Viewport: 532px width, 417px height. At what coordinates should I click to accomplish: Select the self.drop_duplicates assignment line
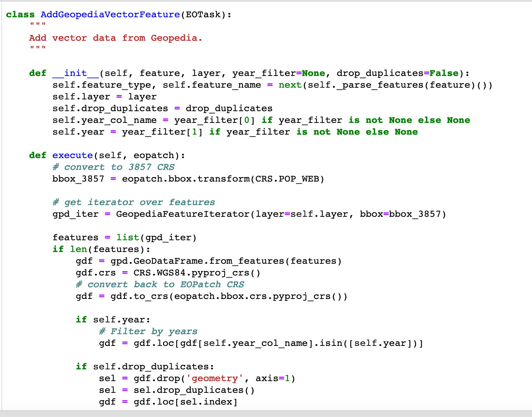coord(162,108)
